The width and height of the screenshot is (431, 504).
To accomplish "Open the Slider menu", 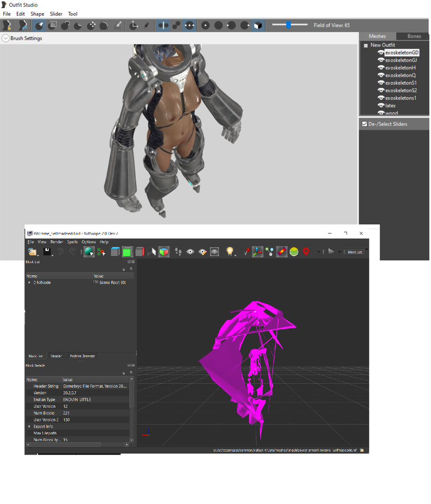I will 56,14.
